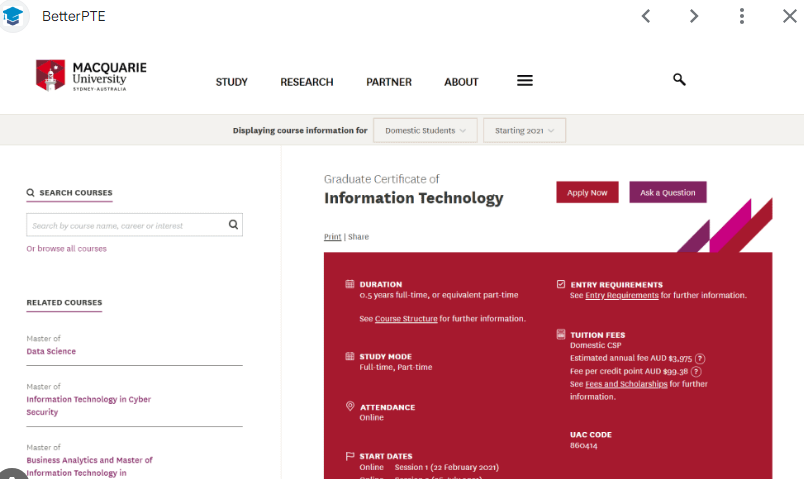Open the PARTNER menu
Screen dimensions: 804x479
389,82
